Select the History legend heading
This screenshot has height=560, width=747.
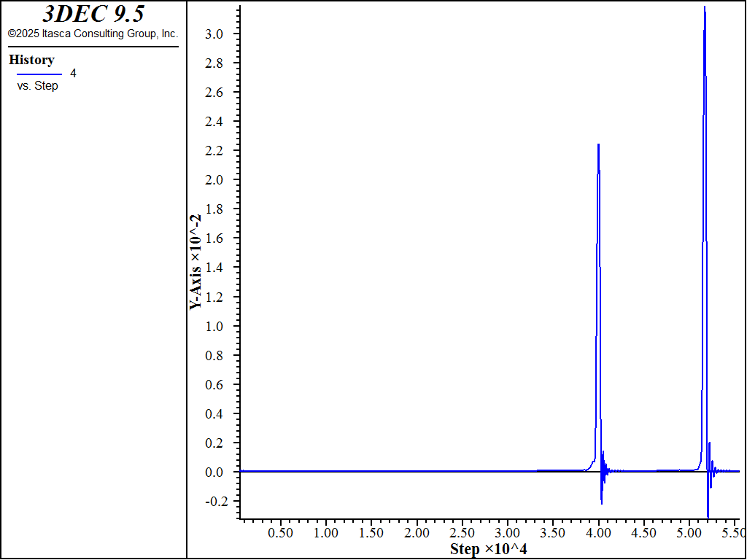click(32, 60)
